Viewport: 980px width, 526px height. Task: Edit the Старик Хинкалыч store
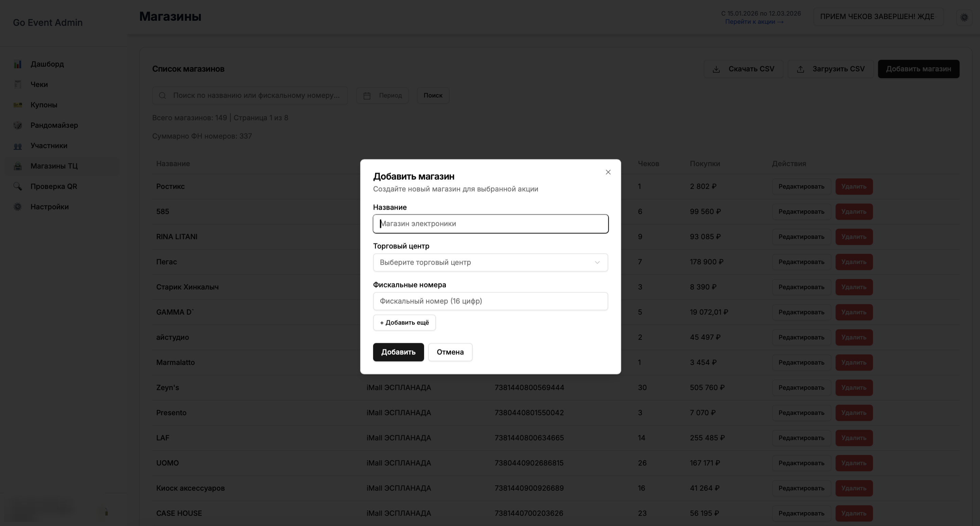click(x=801, y=287)
